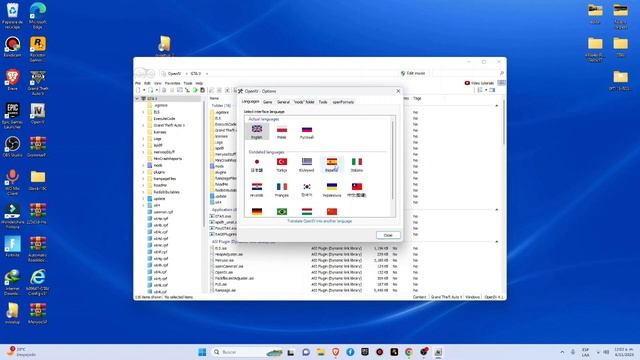Expand the ELS folder in tree

tap(143, 112)
